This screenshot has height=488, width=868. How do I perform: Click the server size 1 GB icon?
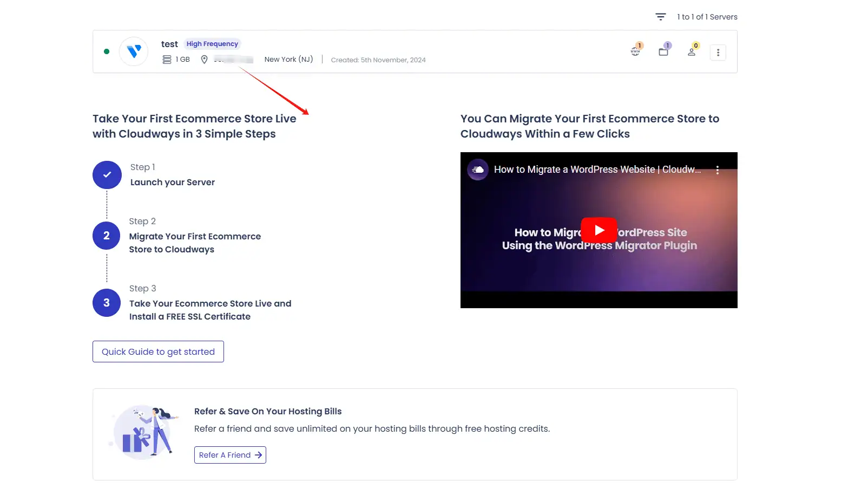pos(167,60)
